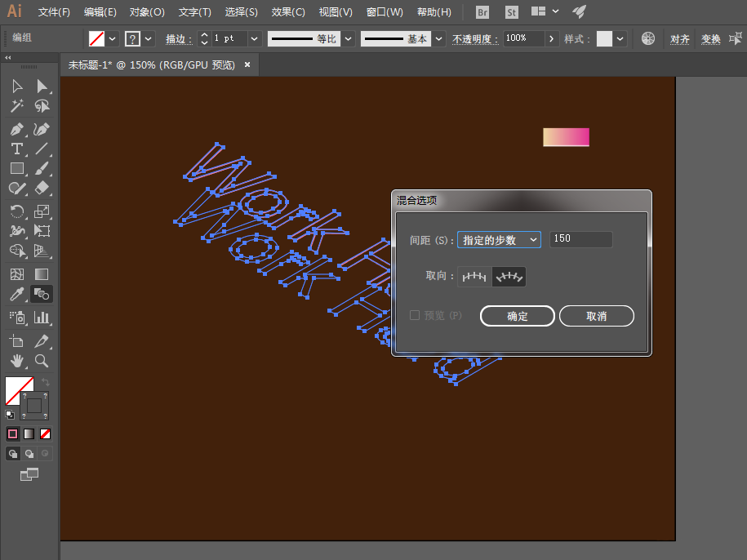Viewport: 747px width, 560px height.
Task: Pick the Line Segment tool
Action: point(42,149)
